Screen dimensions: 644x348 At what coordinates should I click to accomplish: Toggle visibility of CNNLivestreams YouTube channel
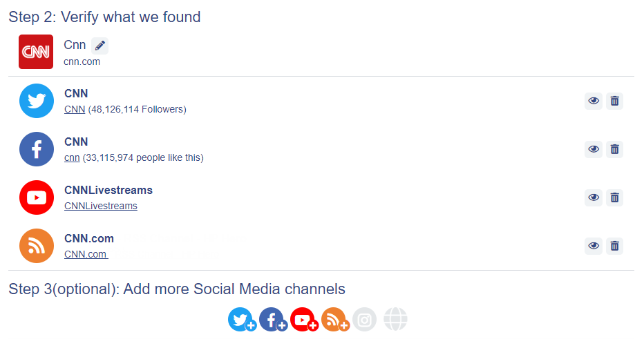click(594, 197)
